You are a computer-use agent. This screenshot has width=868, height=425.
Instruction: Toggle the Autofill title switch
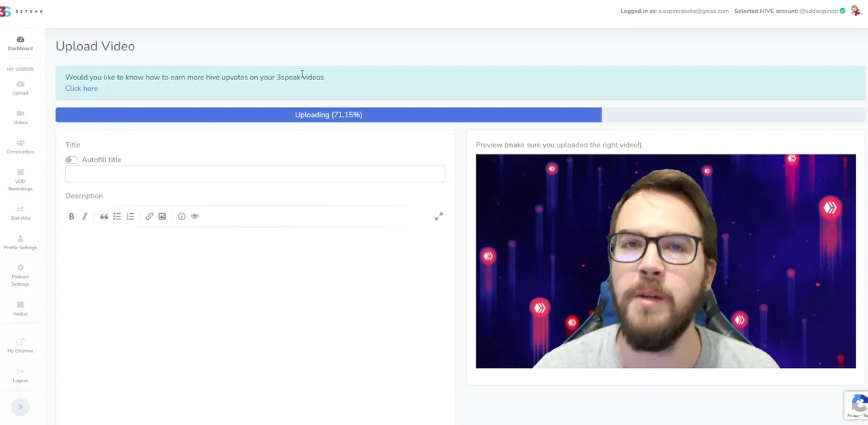pos(71,160)
